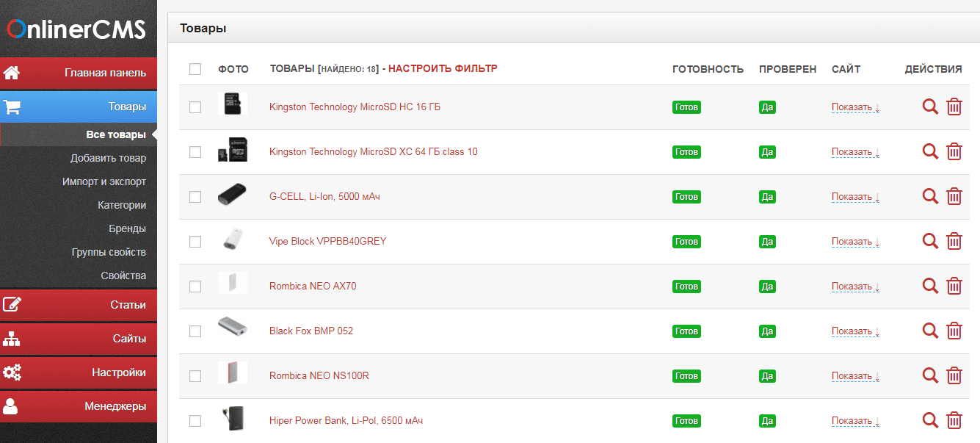Click the gears icon beside Настройки
Viewport: 980px width, 443px height.
pyautogui.click(x=12, y=372)
